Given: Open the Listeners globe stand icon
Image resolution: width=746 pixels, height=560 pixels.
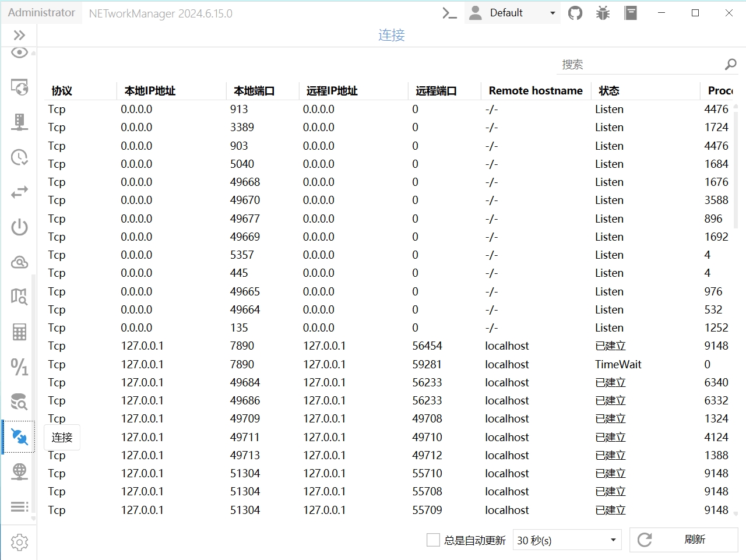Looking at the screenshot, I should tap(19, 471).
